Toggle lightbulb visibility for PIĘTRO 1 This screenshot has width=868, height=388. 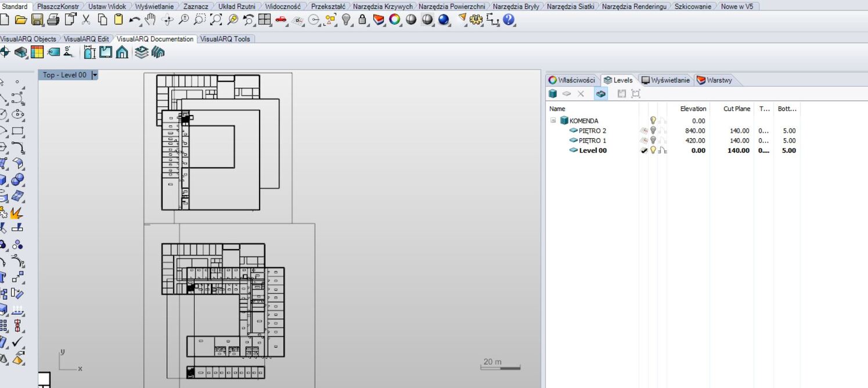click(x=653, y=140)
